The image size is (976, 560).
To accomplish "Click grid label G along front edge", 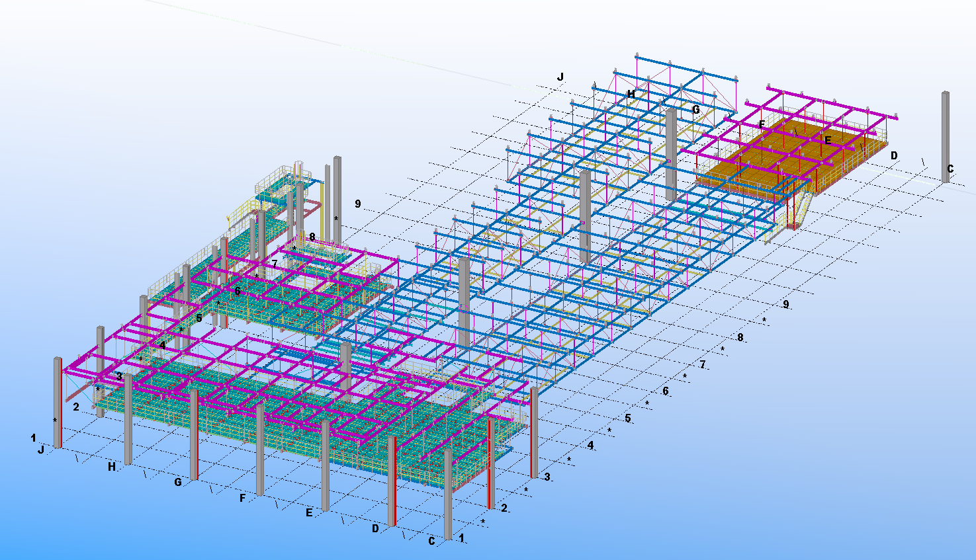I will 177,482.
